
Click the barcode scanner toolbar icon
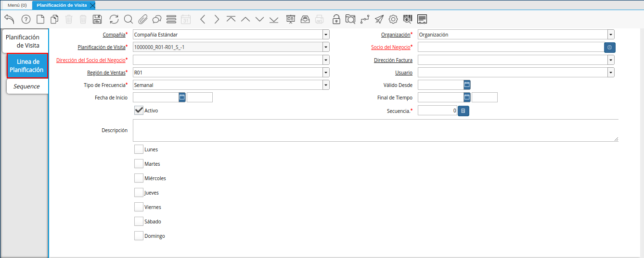(x=408, y=19)
